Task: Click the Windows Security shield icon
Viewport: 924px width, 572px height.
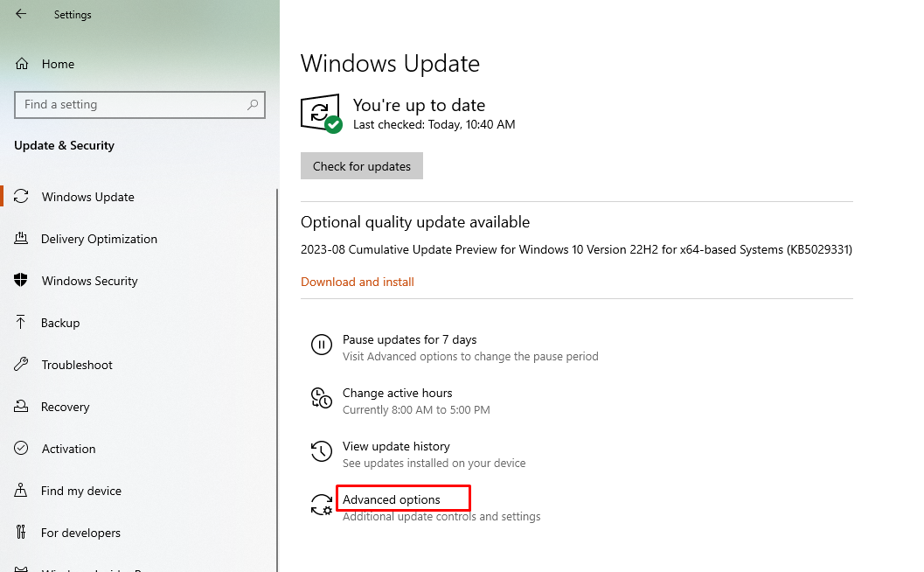Action: click(x=21, y=280)
